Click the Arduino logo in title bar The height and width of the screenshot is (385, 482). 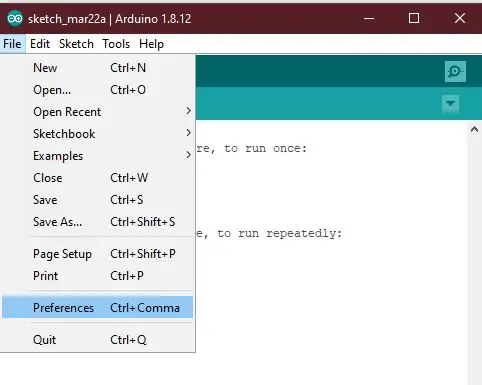pyautogui.click(x=15, y=18)
